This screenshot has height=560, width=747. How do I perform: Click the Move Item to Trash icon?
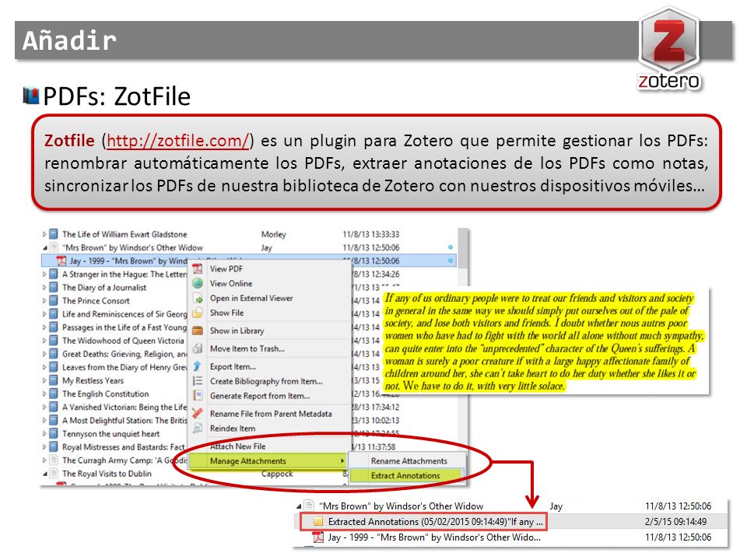coord(197,348)
